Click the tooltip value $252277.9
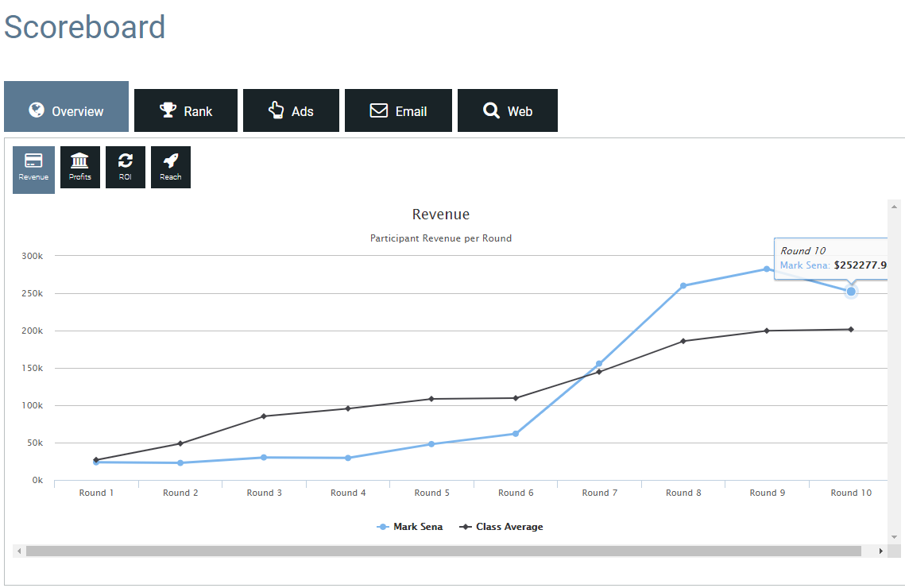This screenshot has width=905, height=588. pos(860,265)
